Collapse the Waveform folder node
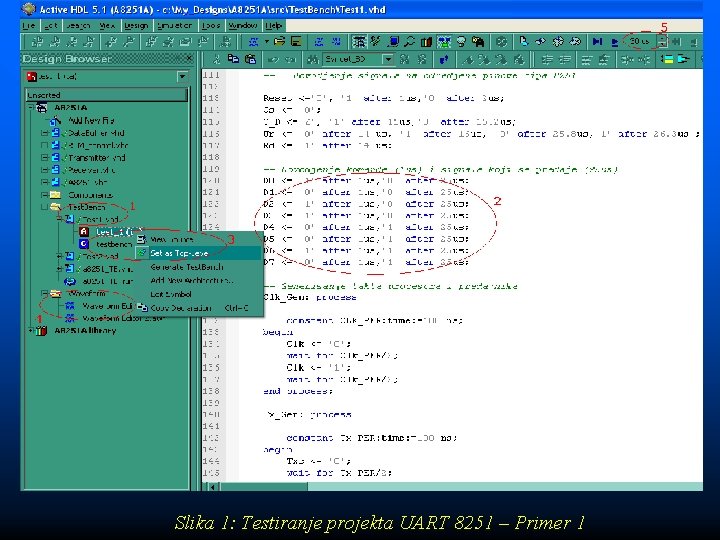This screenshot has width=720, height=540. pyautogui.click(x=44, y=293)
